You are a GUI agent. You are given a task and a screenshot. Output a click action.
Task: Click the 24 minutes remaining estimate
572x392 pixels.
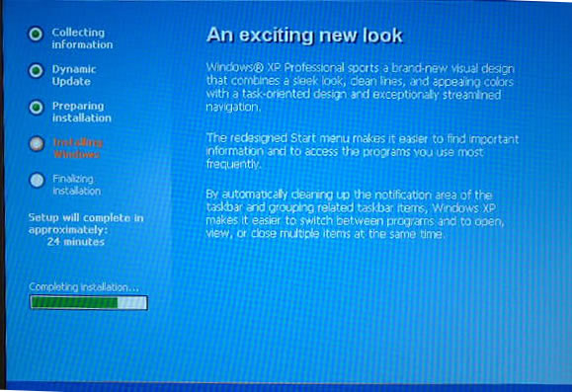tap(76, 242)
